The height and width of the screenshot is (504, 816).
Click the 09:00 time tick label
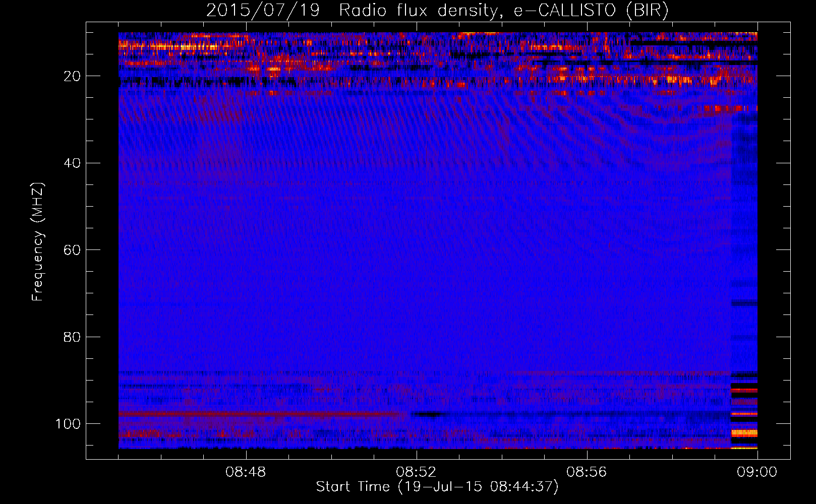pos(757,472)
